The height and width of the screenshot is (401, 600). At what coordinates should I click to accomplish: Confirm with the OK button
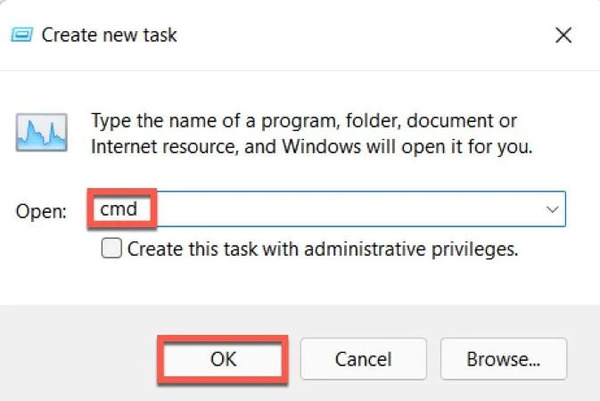[223, 359]
